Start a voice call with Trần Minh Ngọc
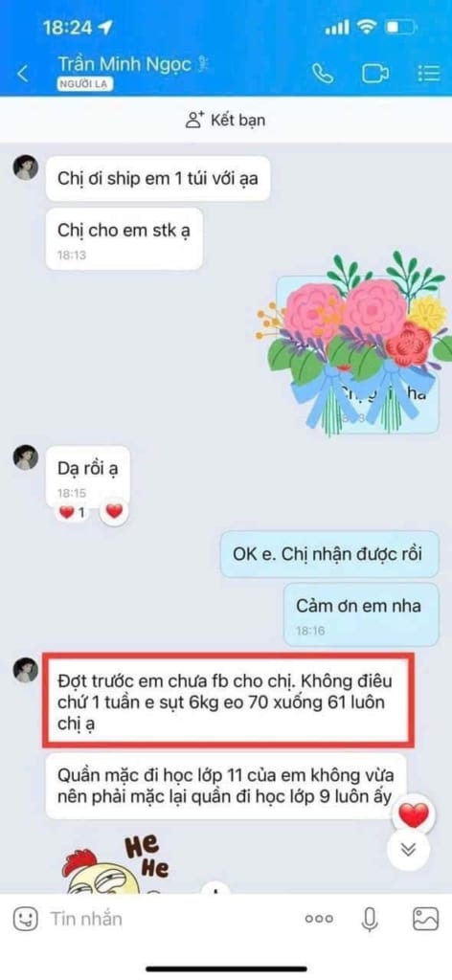Image resolution: width=452 pixels, height=980 pixels. tap(322, 74)
